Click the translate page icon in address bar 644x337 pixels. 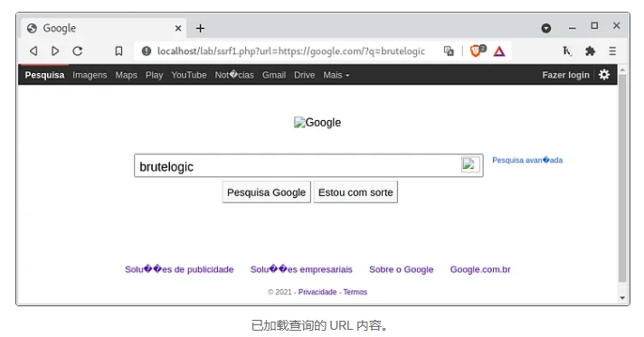(x=449, y=51)
